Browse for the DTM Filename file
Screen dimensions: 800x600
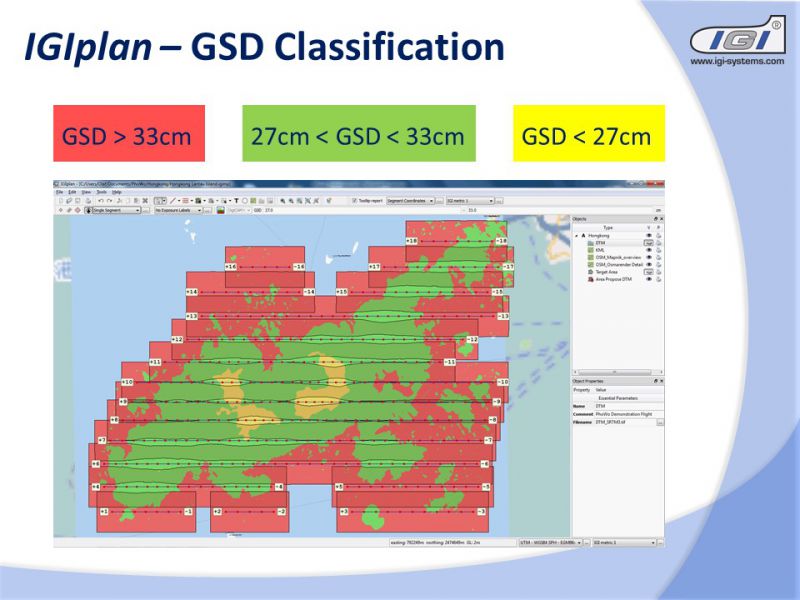(x=660, y=422)
